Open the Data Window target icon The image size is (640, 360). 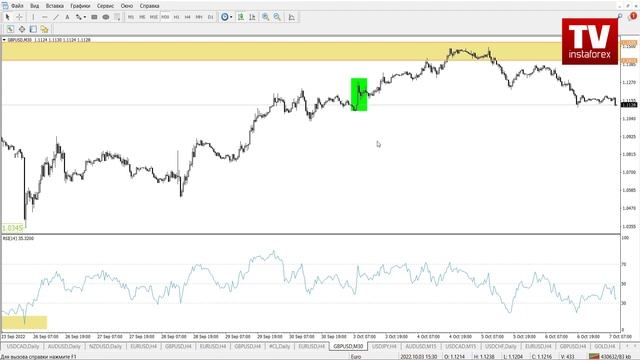click(x=22, y=29)
